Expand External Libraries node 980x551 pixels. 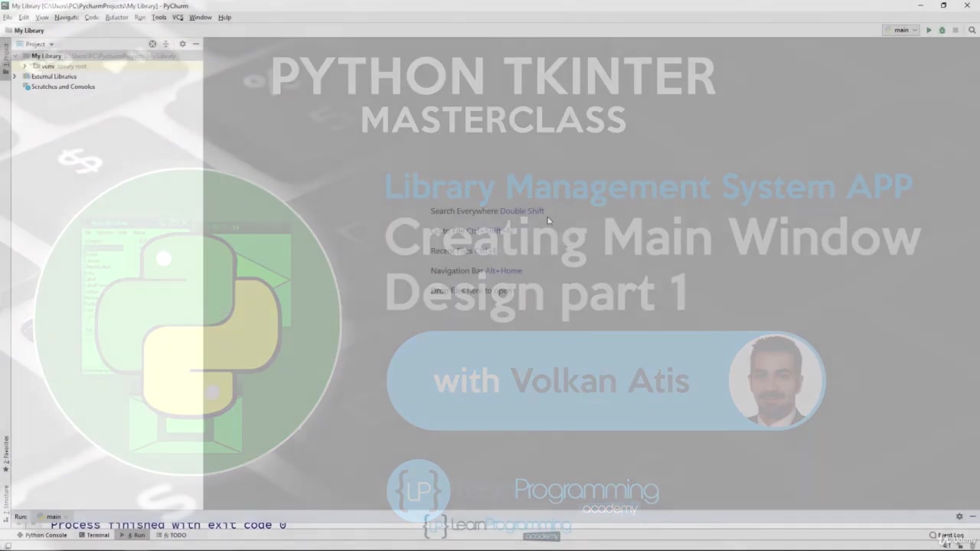(15, 77)
